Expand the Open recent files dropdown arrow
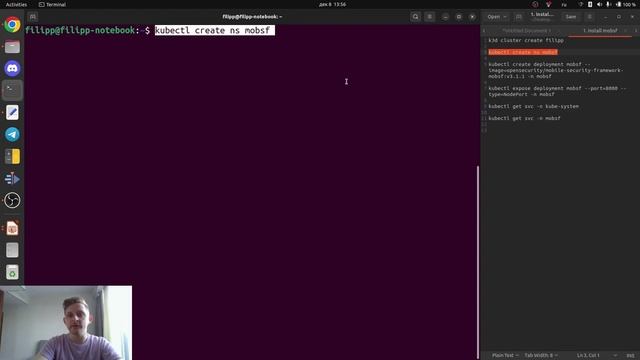 coord(505,17)
